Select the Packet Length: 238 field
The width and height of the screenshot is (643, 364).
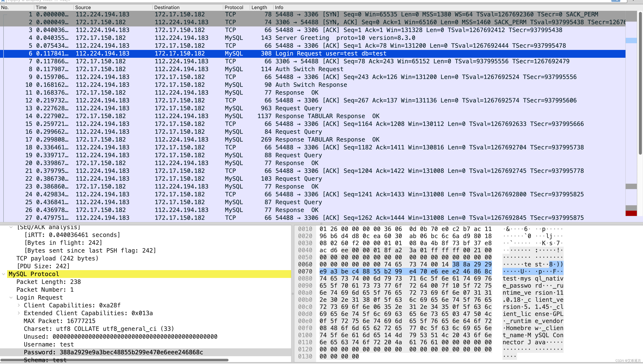(146, 282)
